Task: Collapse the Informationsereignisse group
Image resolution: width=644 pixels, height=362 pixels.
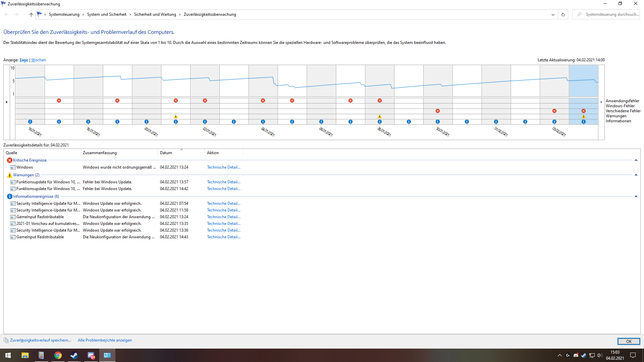Action: 636,196
